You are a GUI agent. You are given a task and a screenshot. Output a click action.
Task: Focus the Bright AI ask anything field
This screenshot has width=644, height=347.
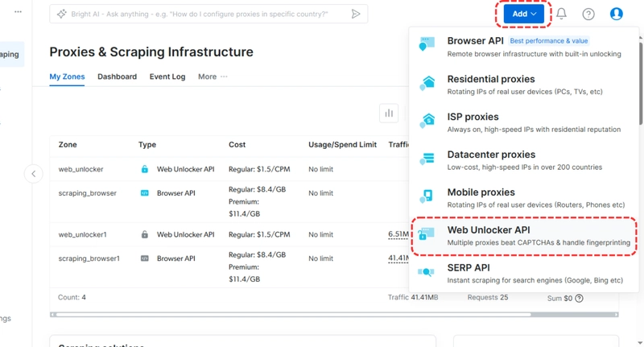click(208, 14)
